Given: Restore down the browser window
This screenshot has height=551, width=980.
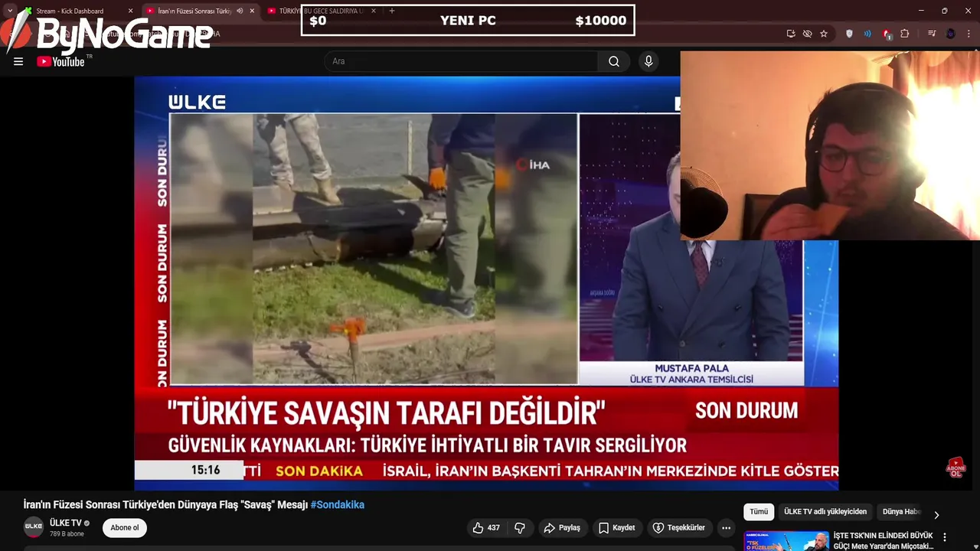Looking at the screenshot, I should pos(945,11).
